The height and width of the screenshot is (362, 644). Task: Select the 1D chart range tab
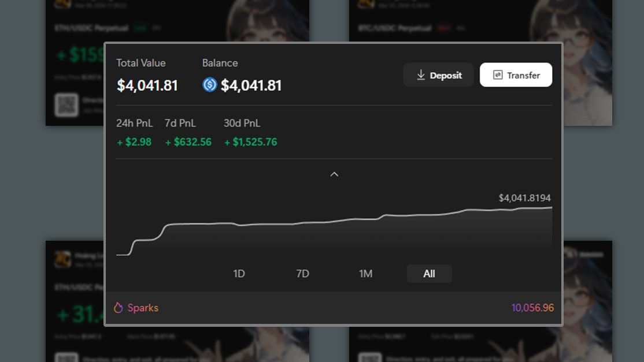coord(239,274)
